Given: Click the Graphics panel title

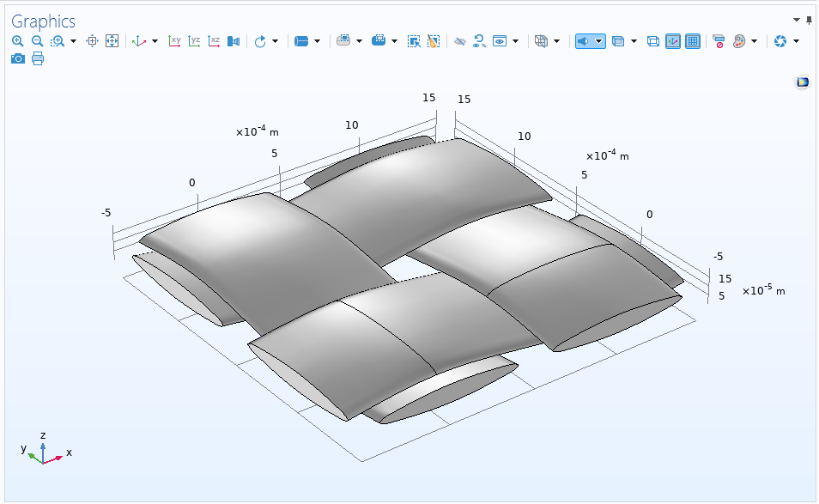Looking at the screenshot, I should pyautogui.click(x=44, y=21).
